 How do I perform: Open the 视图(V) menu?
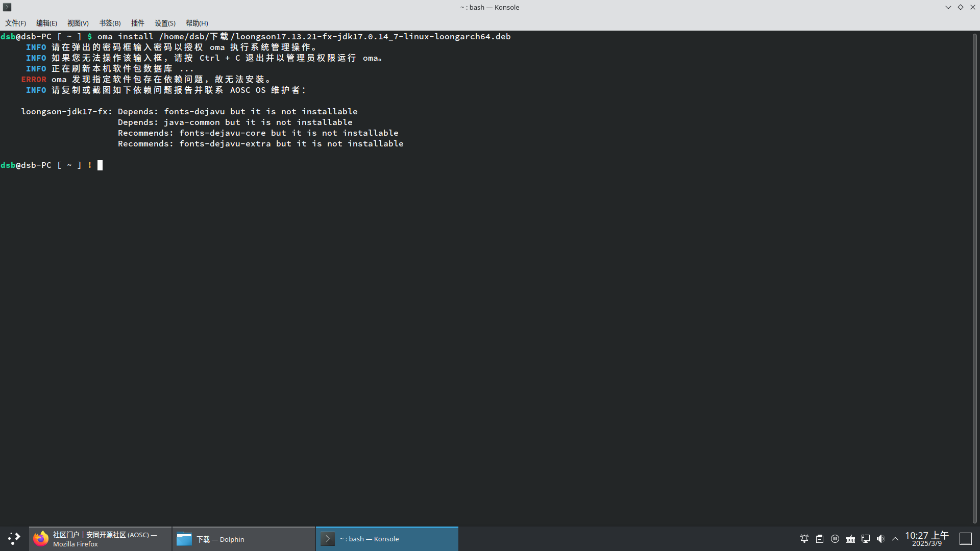coord(78,23)
